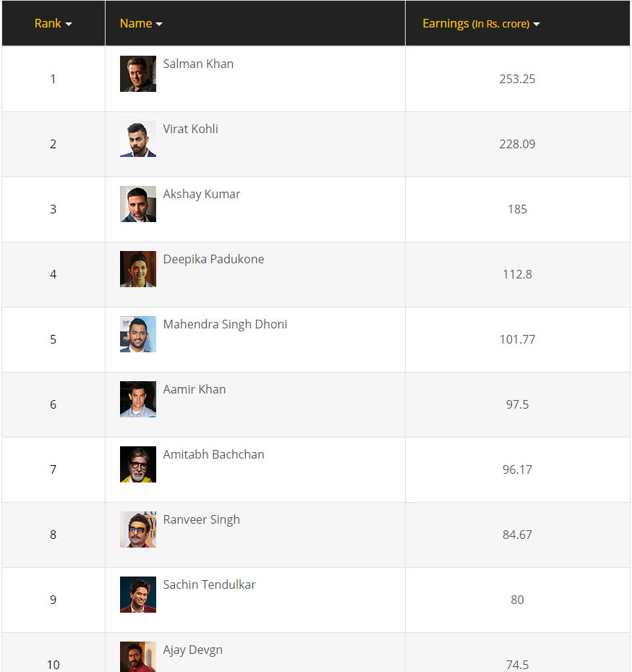Open the Salman Khan name link

click(x=198, y=64)
